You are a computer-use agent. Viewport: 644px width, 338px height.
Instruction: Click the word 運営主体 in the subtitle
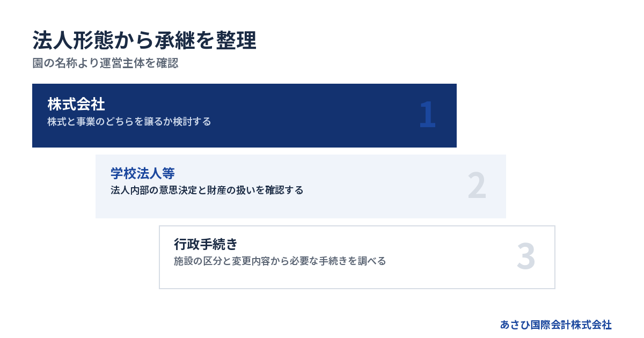pyautogui.click(x=122, y=63)
